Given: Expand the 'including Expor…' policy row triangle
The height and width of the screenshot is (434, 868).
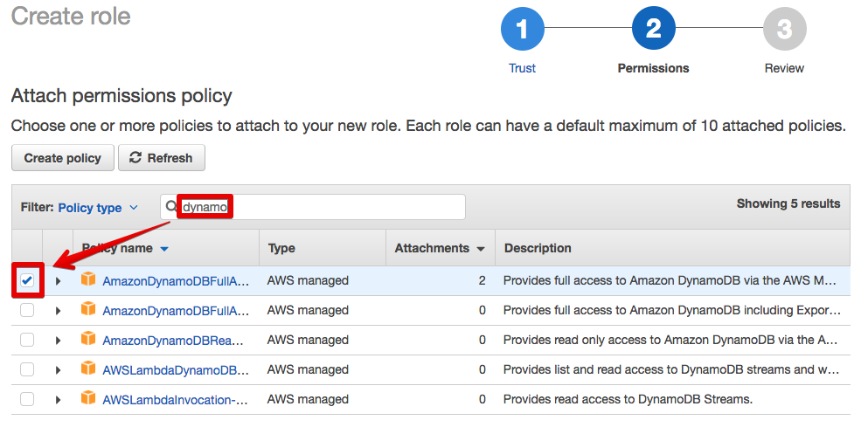Looking at the screenshot, I should coord(58,311).
